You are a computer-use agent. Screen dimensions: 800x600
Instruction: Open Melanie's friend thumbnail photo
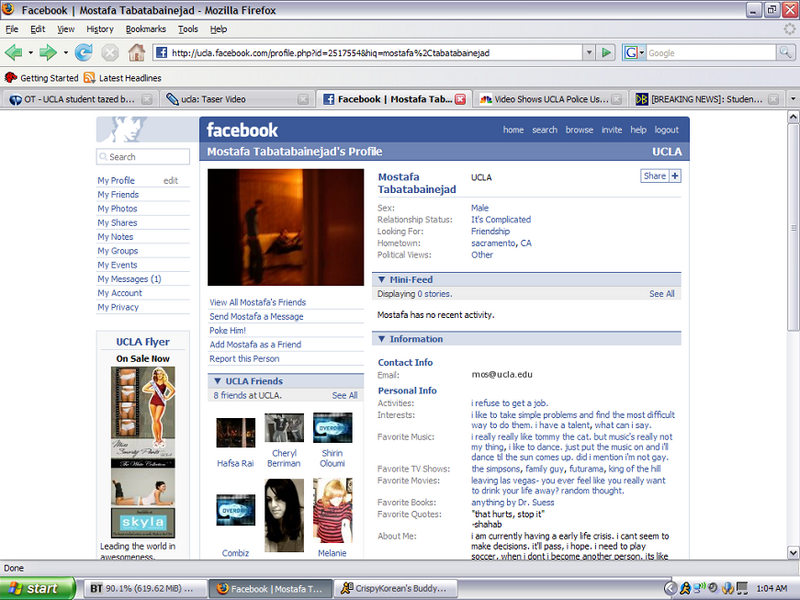(333, 510)
